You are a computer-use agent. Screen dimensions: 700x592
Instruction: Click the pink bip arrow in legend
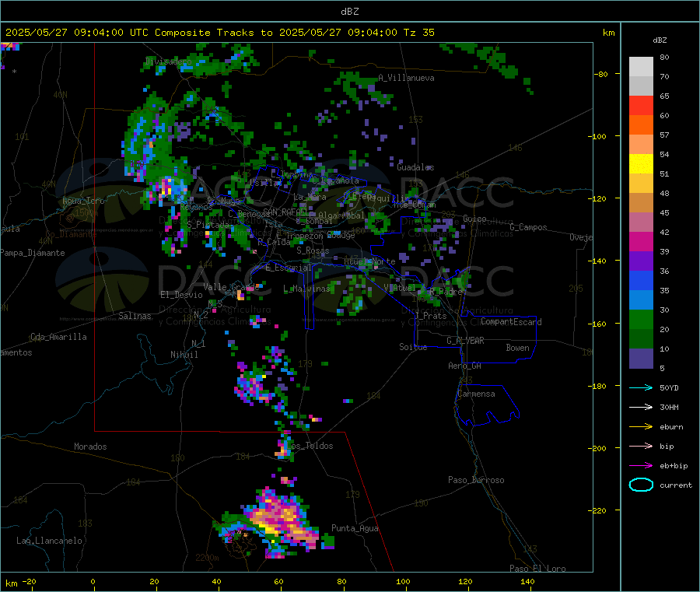tap(641, 446)
